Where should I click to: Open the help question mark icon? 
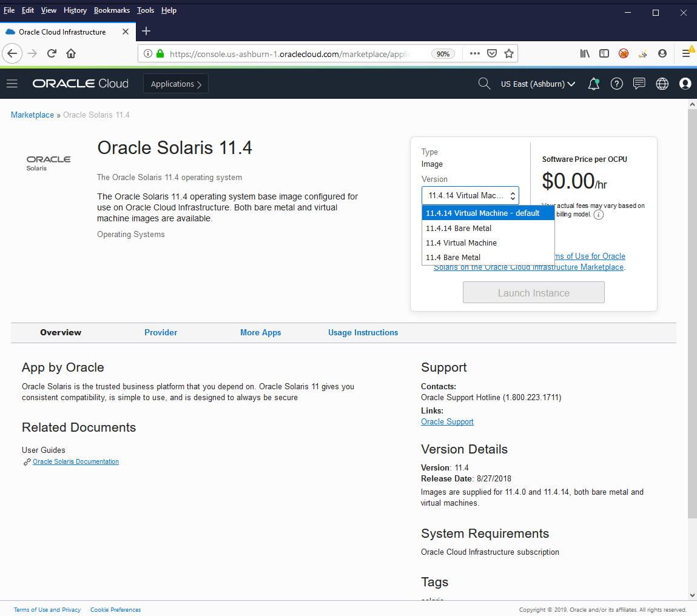[x=616, y=84]
